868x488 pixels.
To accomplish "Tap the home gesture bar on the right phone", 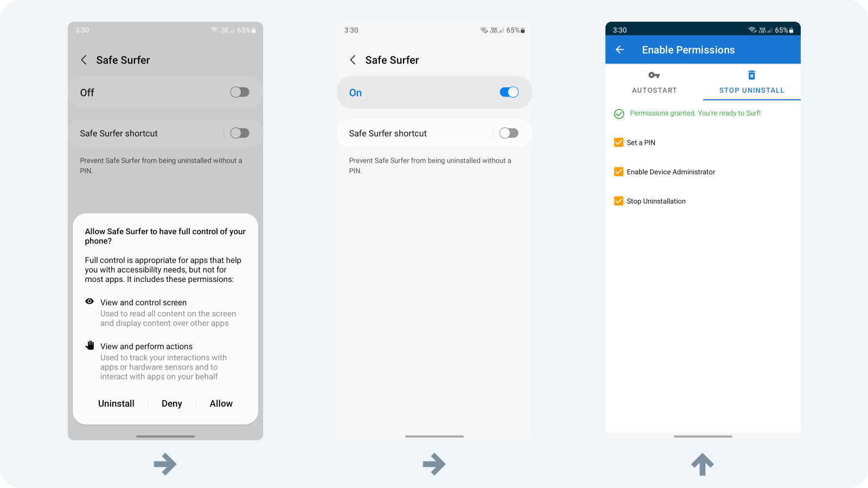I will click(x=703, y=436).
